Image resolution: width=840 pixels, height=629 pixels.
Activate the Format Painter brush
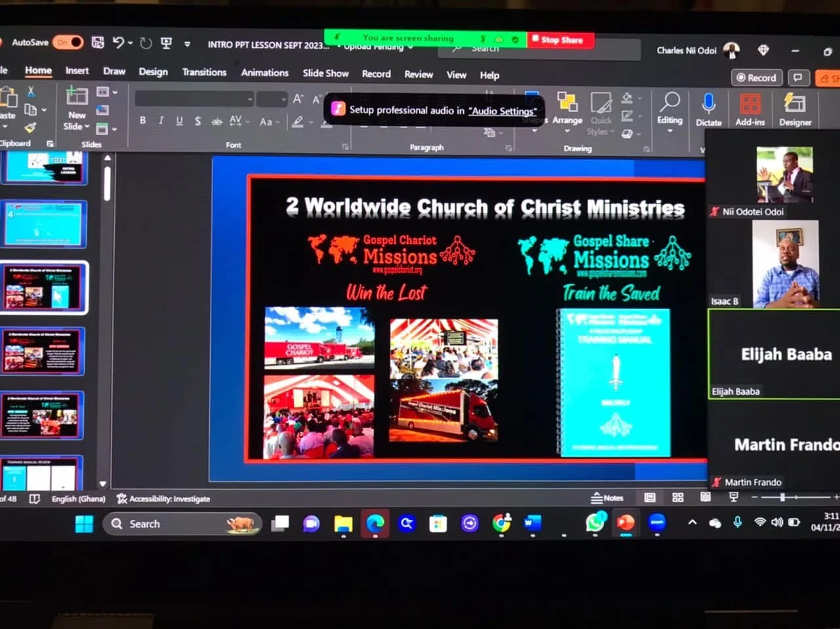30,127
